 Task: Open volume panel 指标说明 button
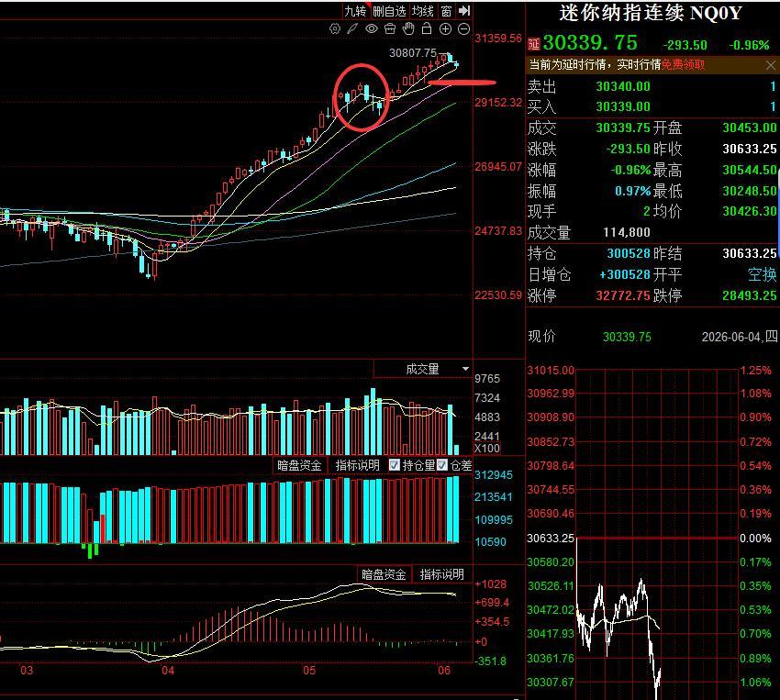point(357,465)
